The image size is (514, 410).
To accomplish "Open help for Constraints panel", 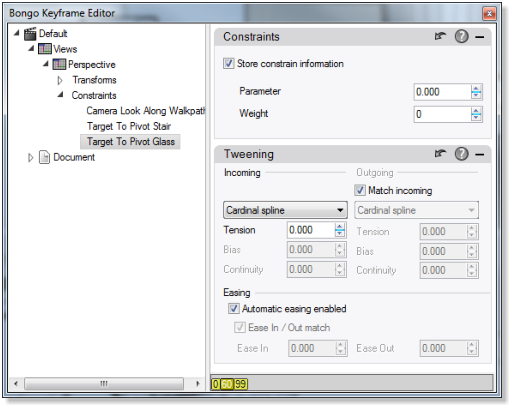I will 462,36.
